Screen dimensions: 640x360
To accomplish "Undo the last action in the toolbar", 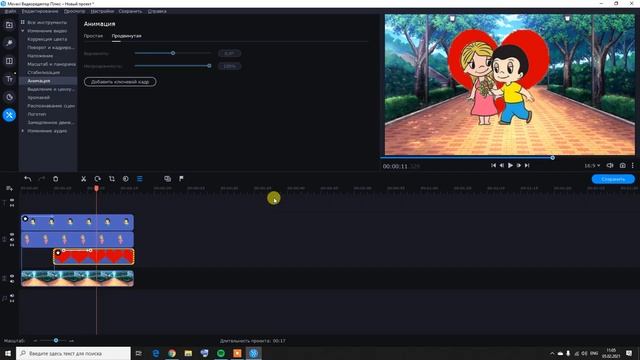I will [x=27, y=179].
